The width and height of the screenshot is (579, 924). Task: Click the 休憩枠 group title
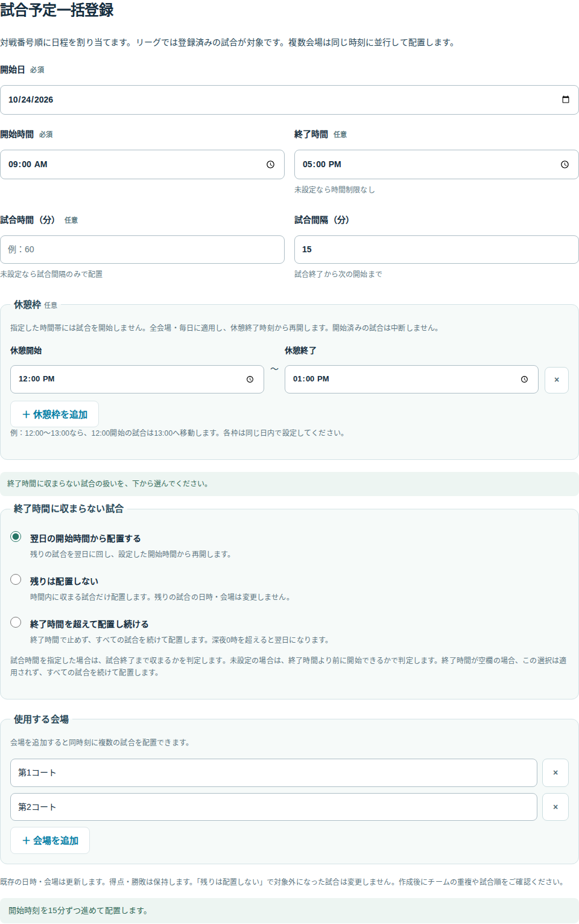click(x=27, y=305)
